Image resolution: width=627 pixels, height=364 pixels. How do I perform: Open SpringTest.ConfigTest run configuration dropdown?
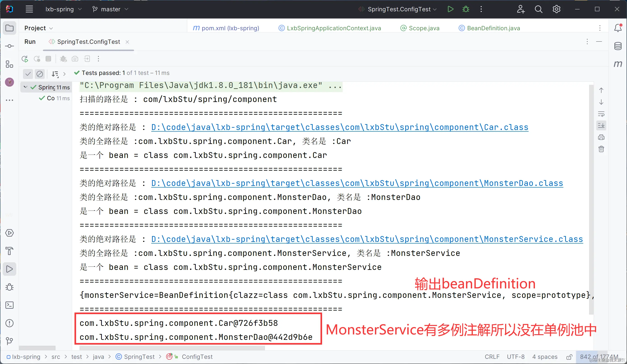[399, 9]
